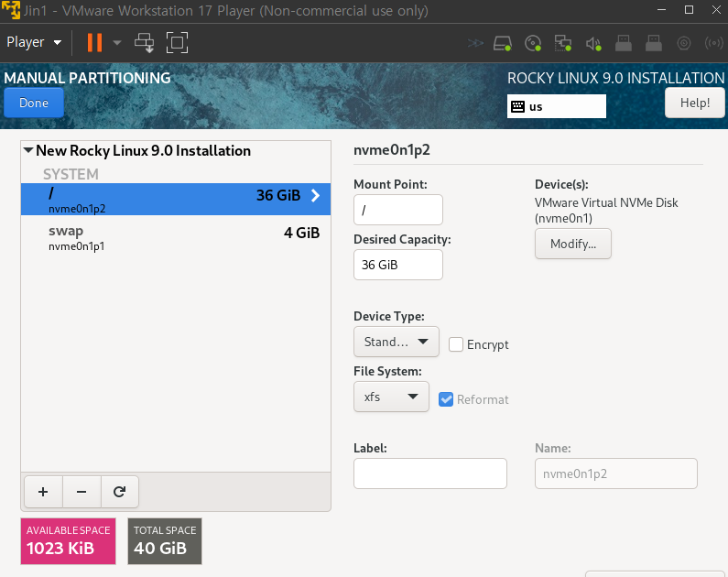The height and width of the screenshot is (577, 728).
Task: Click the Name field nvme0n1p2
Action: (x=615, y=474)
